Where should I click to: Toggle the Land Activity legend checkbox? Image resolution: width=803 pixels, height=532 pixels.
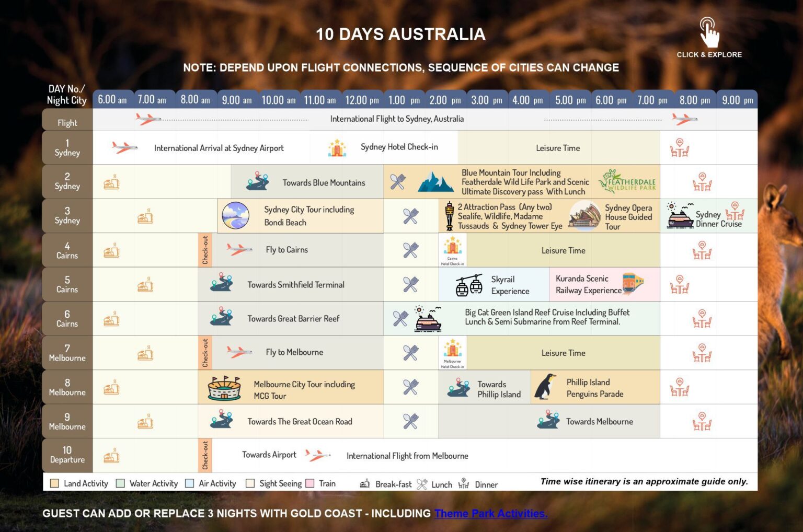click(x=55, y=483)
